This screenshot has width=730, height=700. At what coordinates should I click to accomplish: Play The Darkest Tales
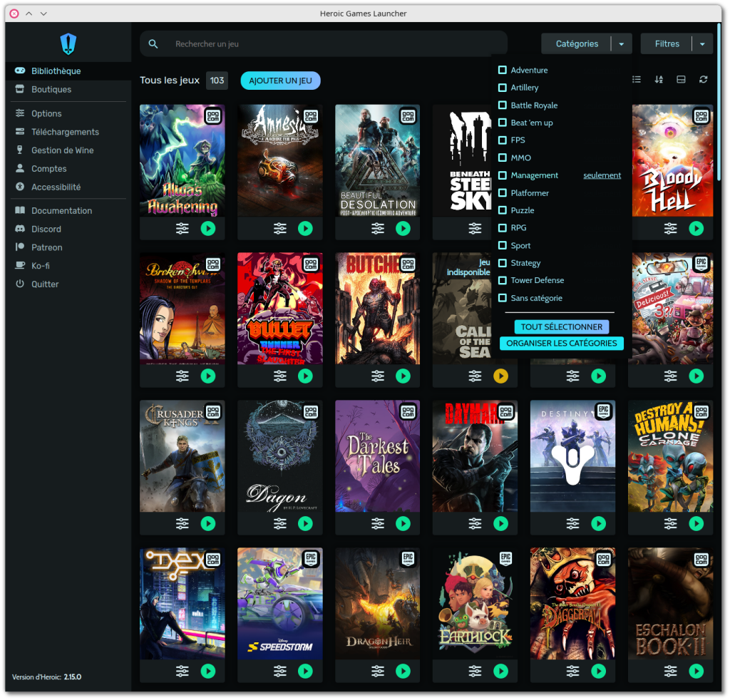(403, 524)
